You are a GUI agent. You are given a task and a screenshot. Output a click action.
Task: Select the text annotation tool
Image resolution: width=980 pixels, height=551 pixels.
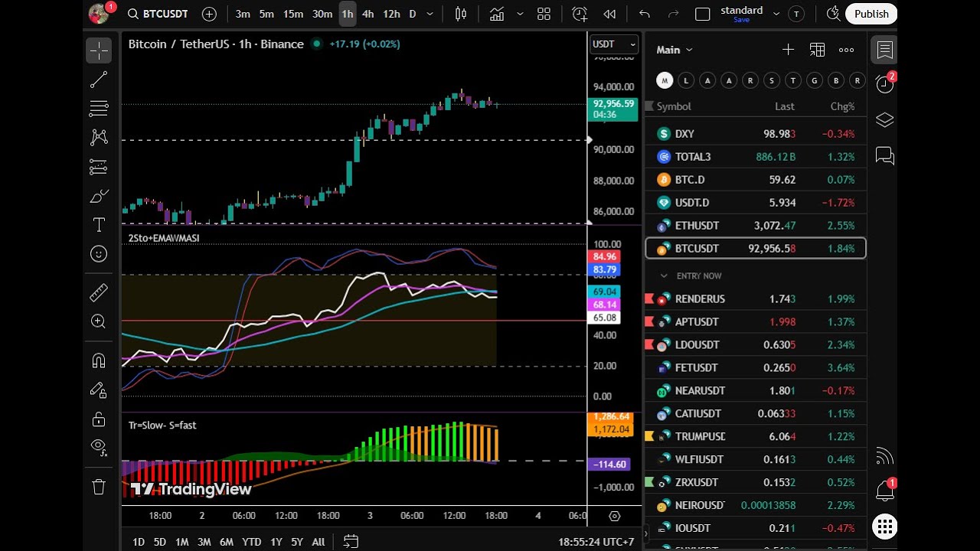point(99,225)
